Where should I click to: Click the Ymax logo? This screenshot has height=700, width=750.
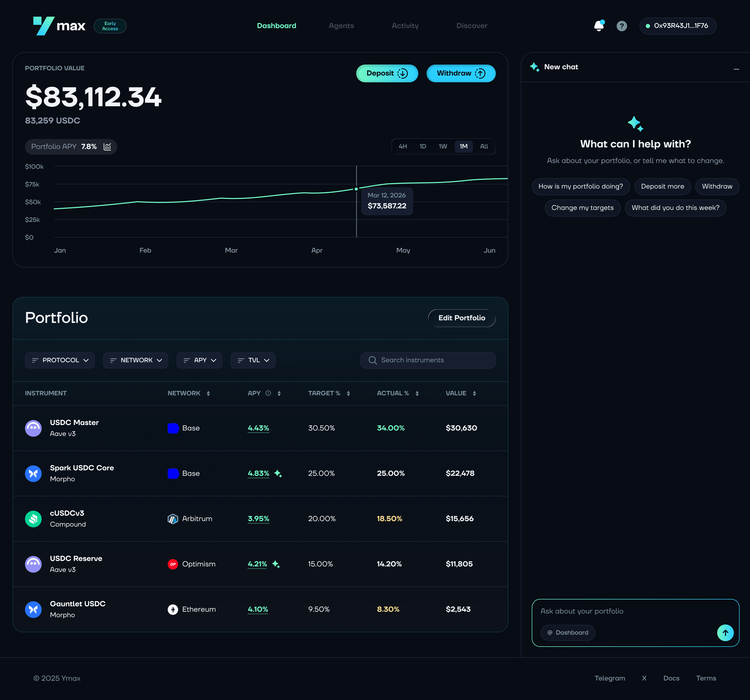(59, 26)
